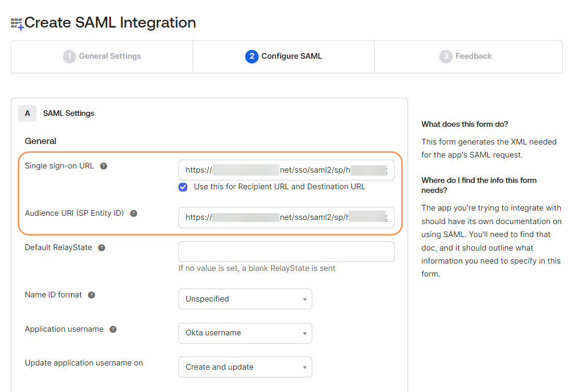Select the Configure SAML step
This screenshot has height=392, width=584.
pyautogui.click(x=284, y=57)
